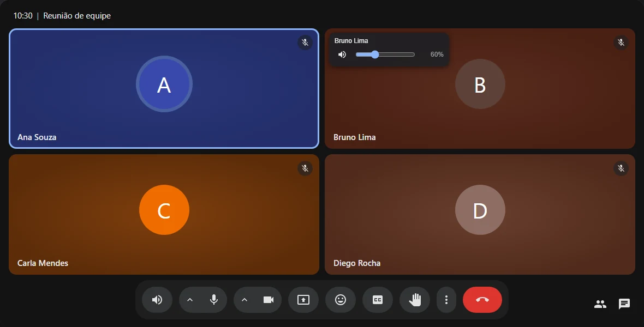Viewport: 644px width, 327px height.
Task: Expand microphone options chevron
Action: click(190, 300)
